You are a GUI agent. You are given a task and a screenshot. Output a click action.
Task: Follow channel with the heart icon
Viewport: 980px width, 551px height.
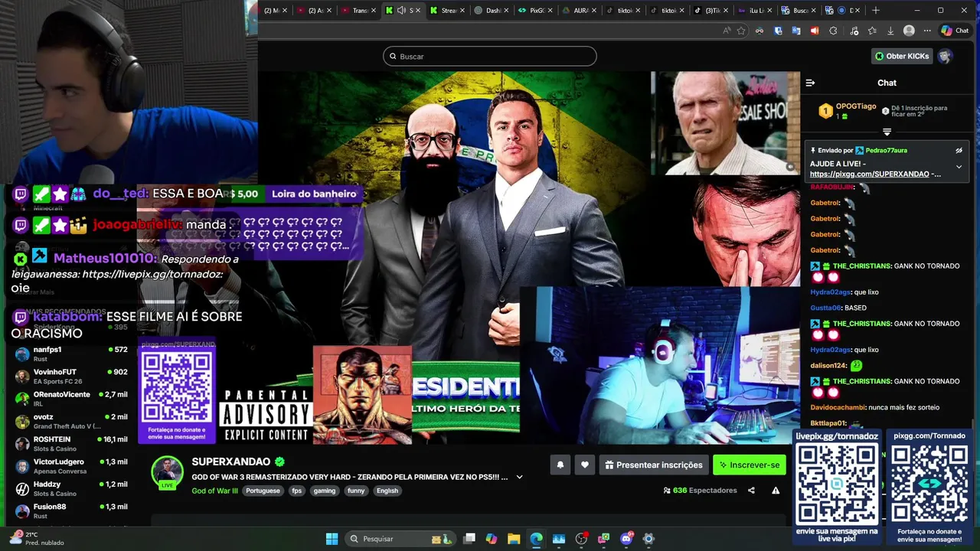pos(585,465)
